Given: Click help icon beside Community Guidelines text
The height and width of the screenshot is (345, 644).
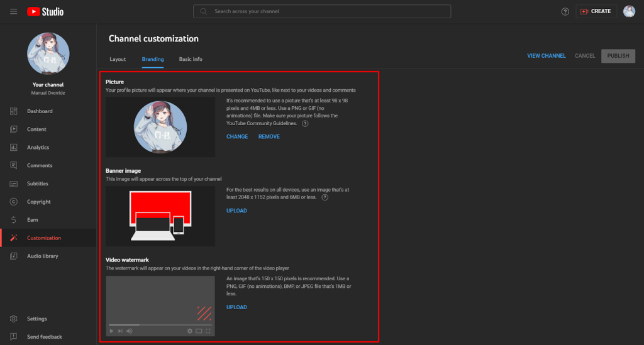Looking at the screenshot, I should pos(305,123).
